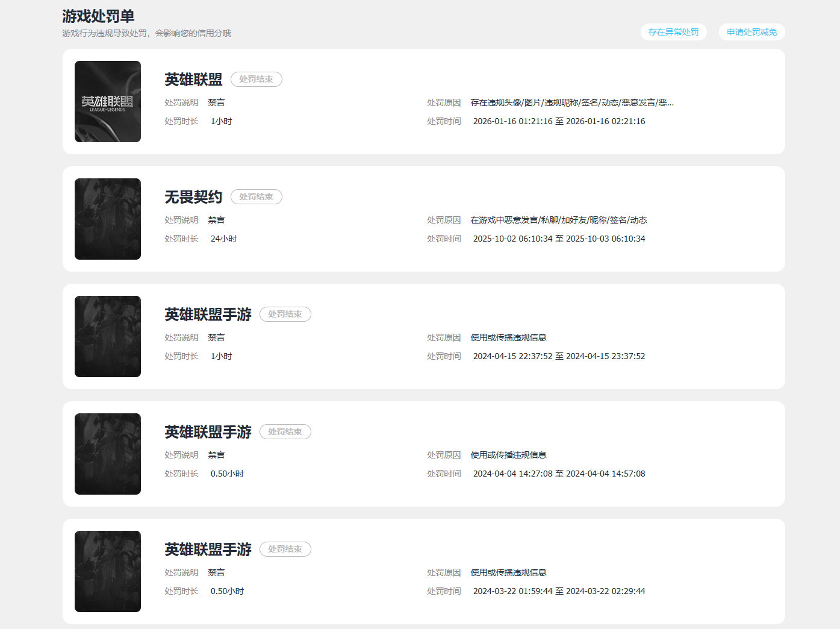Click the 2026-01-16 penalty time range
840x629 pixels.
click(559, 121)
